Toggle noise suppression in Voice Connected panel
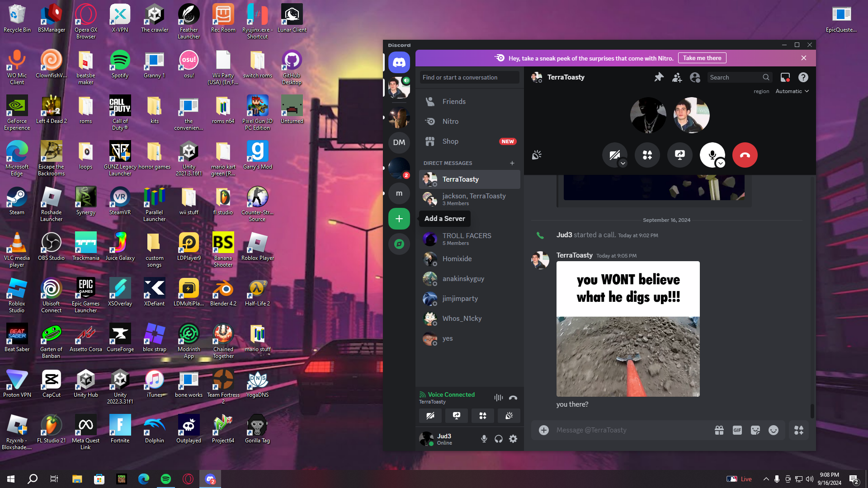Viewport: 868px width, 488px height. (498, 398)
